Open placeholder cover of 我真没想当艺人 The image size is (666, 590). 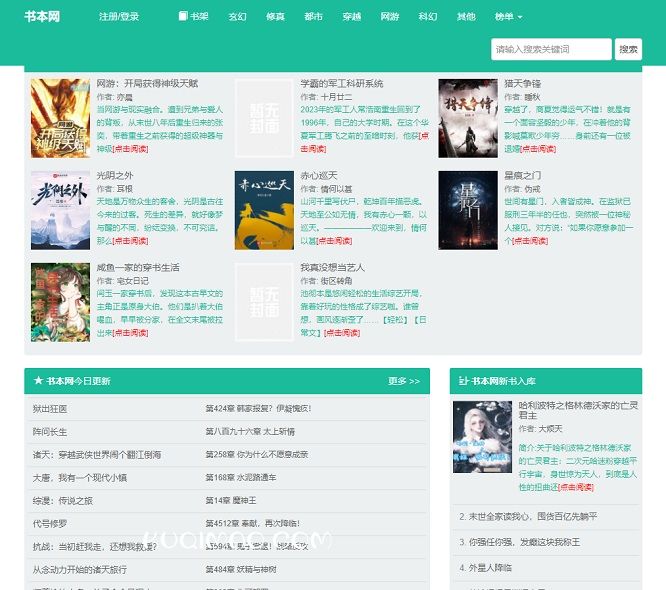[264, 302]
